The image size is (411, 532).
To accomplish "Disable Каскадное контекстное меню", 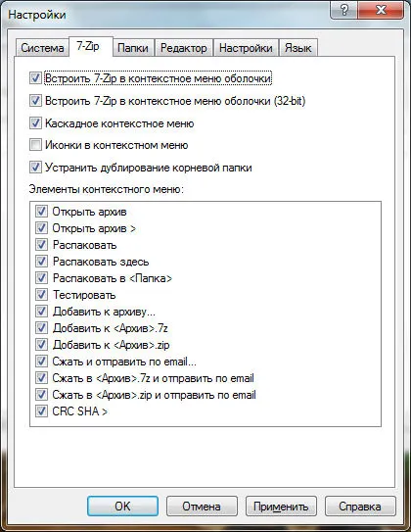I will (x=35, y=122).
